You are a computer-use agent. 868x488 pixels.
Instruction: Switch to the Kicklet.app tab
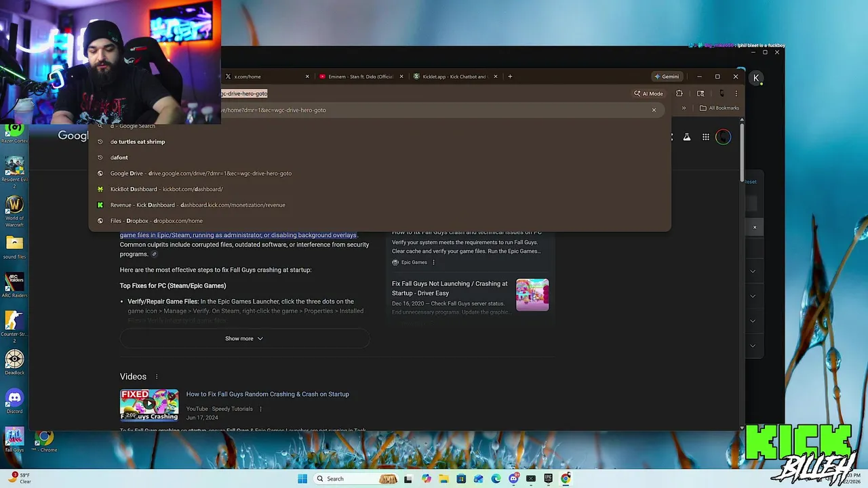(x=456, y=77)
